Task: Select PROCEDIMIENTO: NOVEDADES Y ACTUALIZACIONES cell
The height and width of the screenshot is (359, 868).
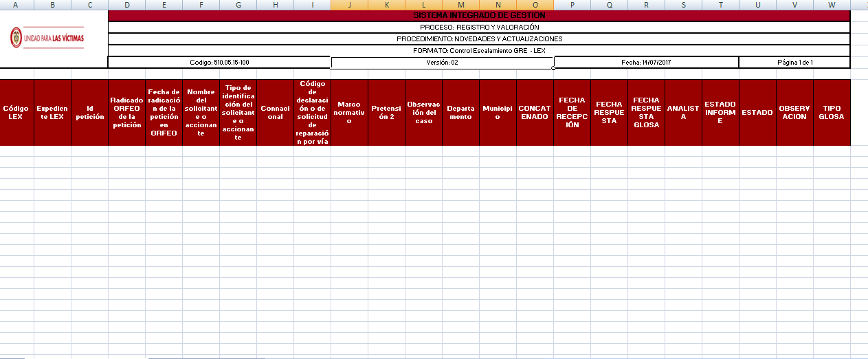Action: tap(479, 39)
